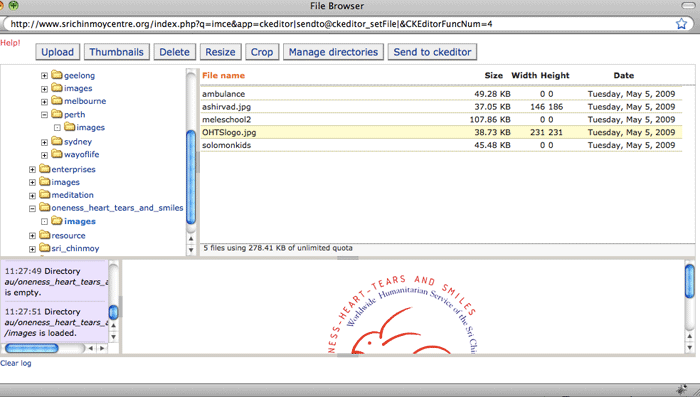Image resolution: width=700 pixels, height=397 pixels.
Task: Select the meleschool2 file
Action: pos(441,120)
